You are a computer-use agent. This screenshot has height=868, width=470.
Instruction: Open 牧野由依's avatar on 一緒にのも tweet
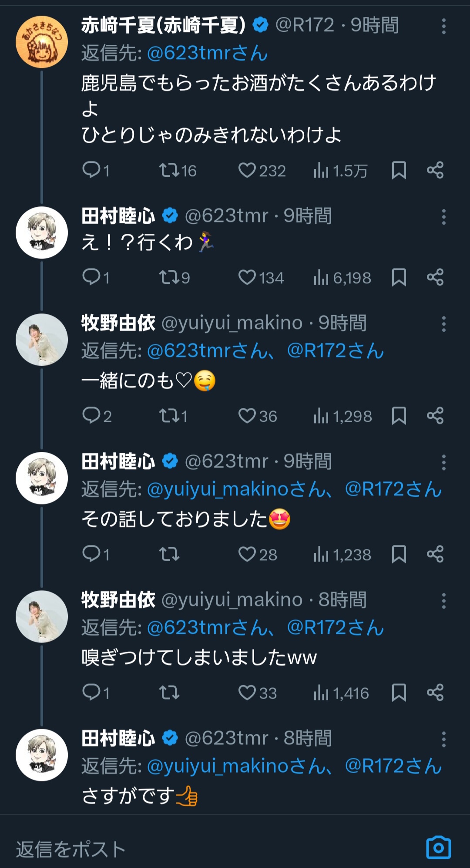tap(42, 340)
